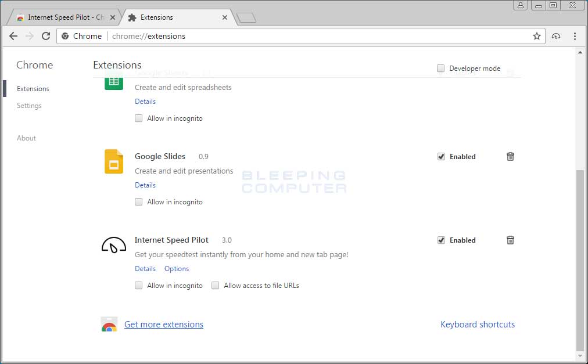
Task: Click the user profile icon
Action: [x=520, y=5]
